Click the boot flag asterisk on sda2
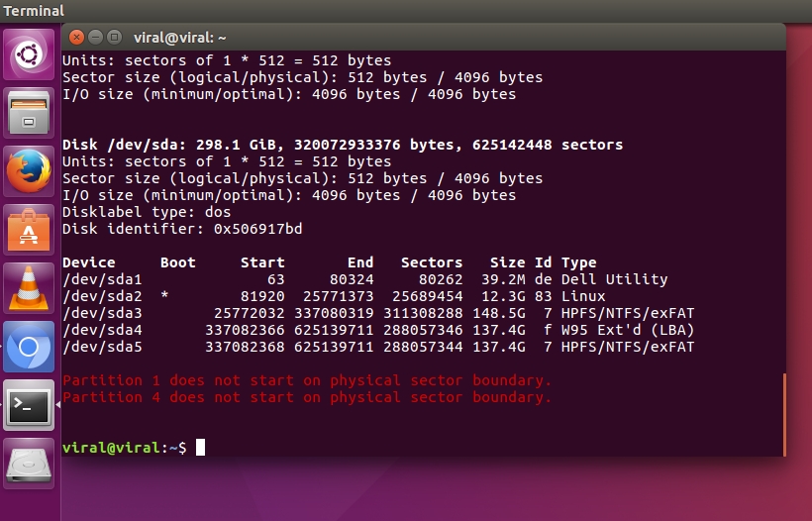The width and height of the screenshot is (812, 521). (164, 296)
